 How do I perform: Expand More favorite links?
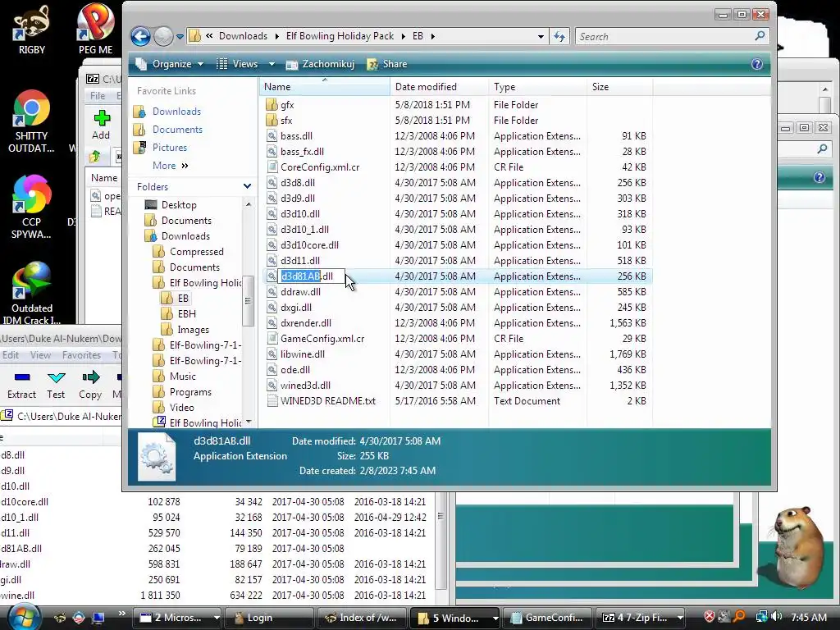pyautogui.click(x=171, y=166)
